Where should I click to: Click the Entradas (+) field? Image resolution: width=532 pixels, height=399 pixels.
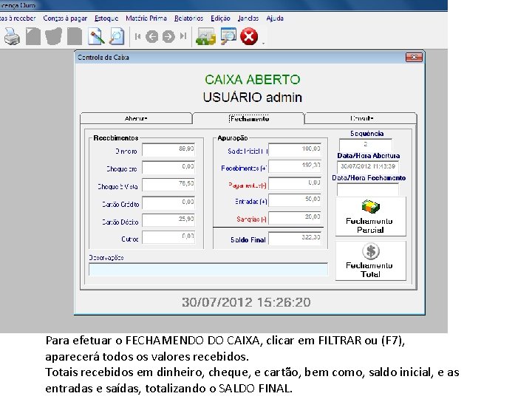pos(295,199)
